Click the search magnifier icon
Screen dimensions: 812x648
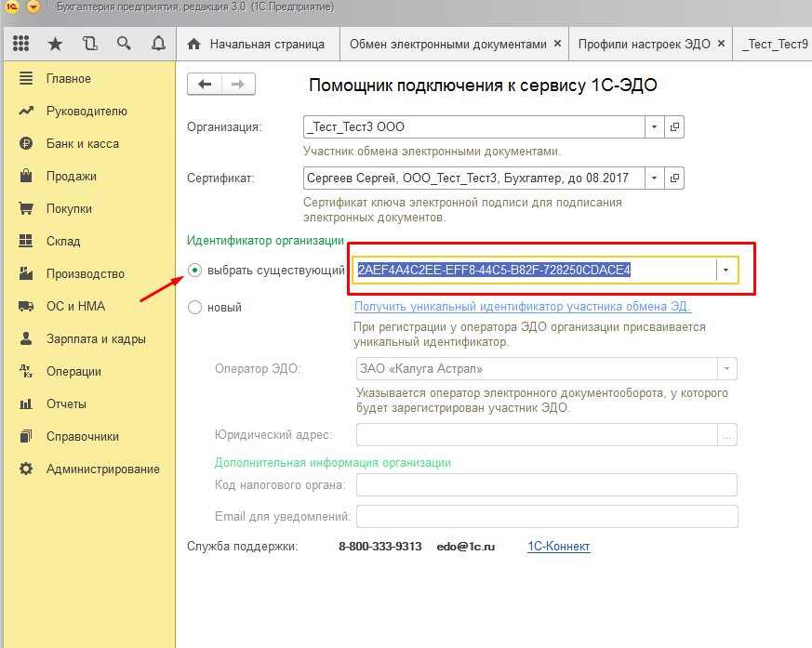tap(124, 44)
